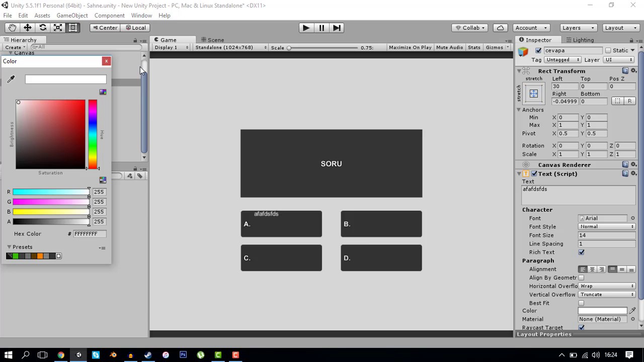Click Project search by label icon

(x=140, y=175)
